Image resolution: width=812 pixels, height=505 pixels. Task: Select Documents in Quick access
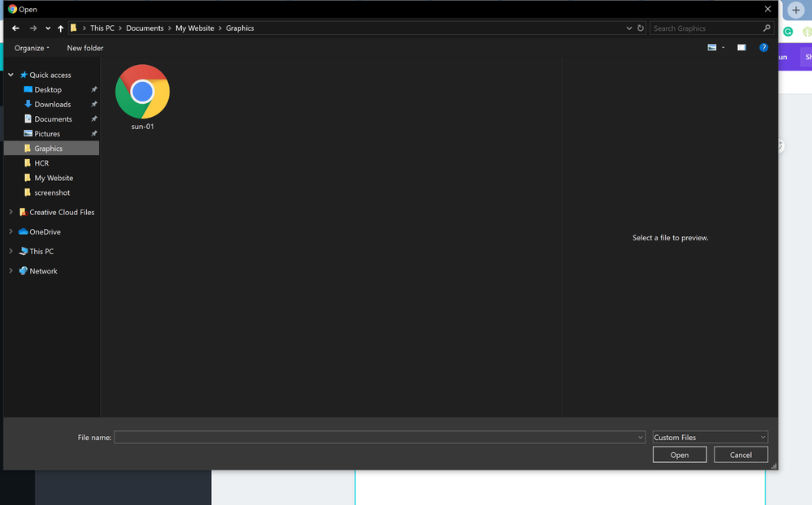point(53,119)
